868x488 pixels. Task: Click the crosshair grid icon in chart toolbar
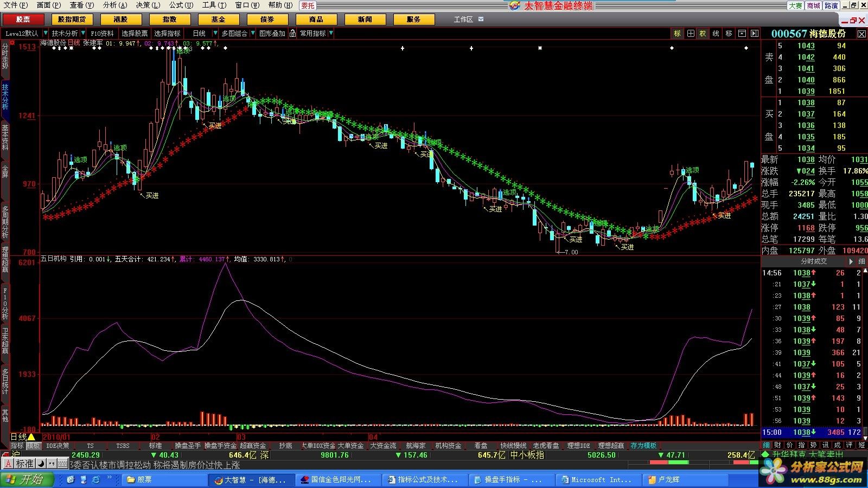point(691,34)
